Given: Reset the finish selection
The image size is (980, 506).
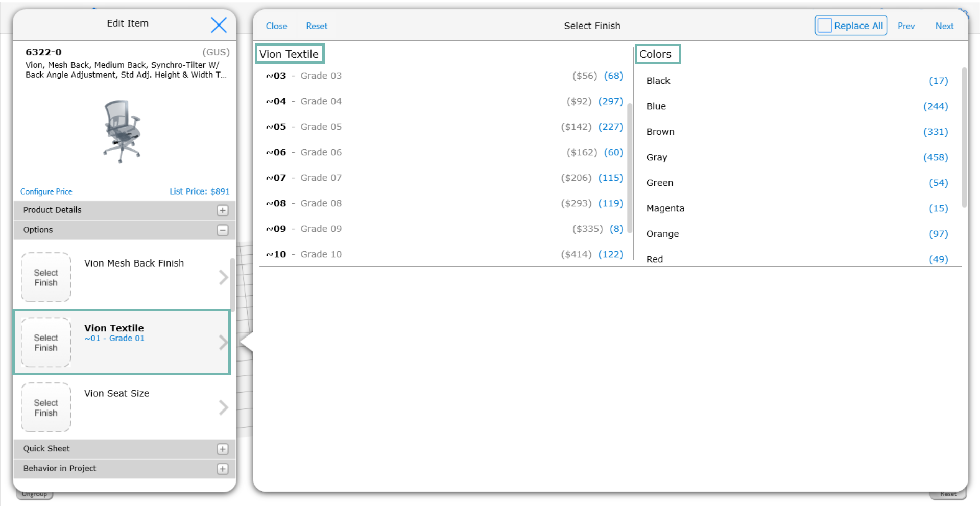Looking at the screenshot, I should tap(317, 26).
